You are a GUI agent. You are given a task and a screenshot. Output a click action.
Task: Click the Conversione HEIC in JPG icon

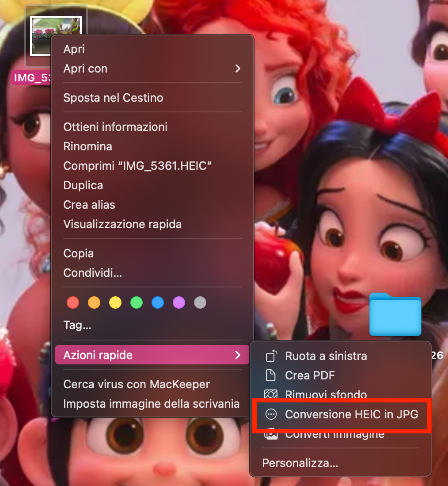click(x=271, y=414)
